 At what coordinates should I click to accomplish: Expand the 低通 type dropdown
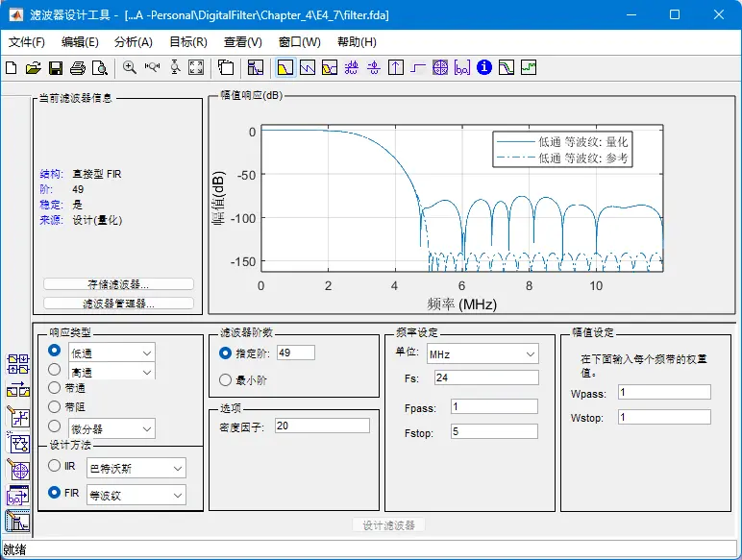[111, 353]
